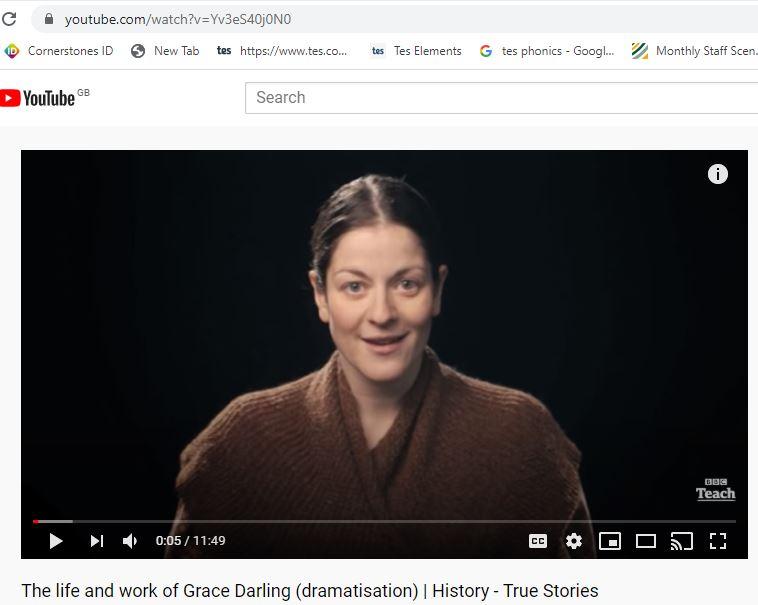
Task: Switch to miniplayer mode
Action: (609, 541)
